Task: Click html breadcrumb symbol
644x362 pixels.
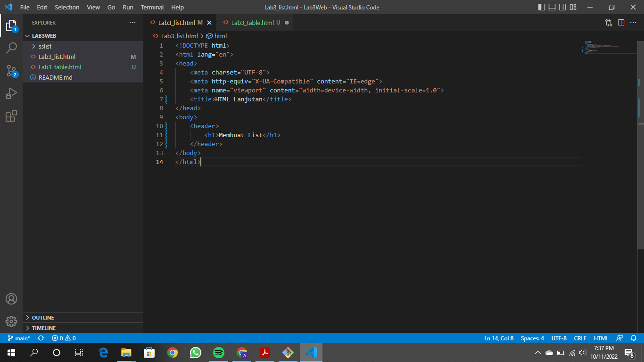Action: [216, 36]
